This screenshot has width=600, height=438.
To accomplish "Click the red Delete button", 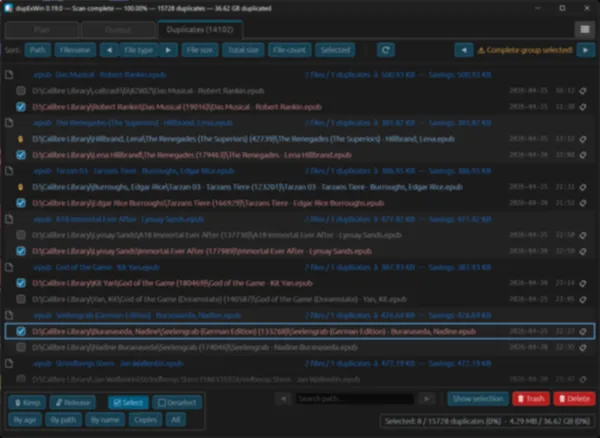I will click(x=574, y=399).
